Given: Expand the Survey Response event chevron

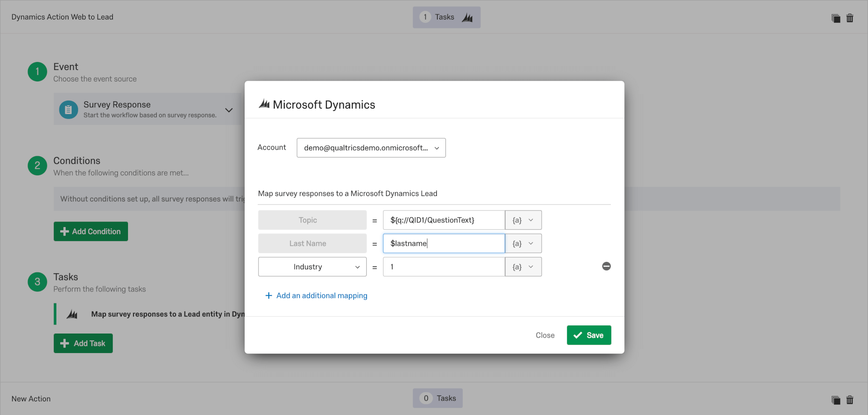Looking at the screenshot, I should click(229, 110).
